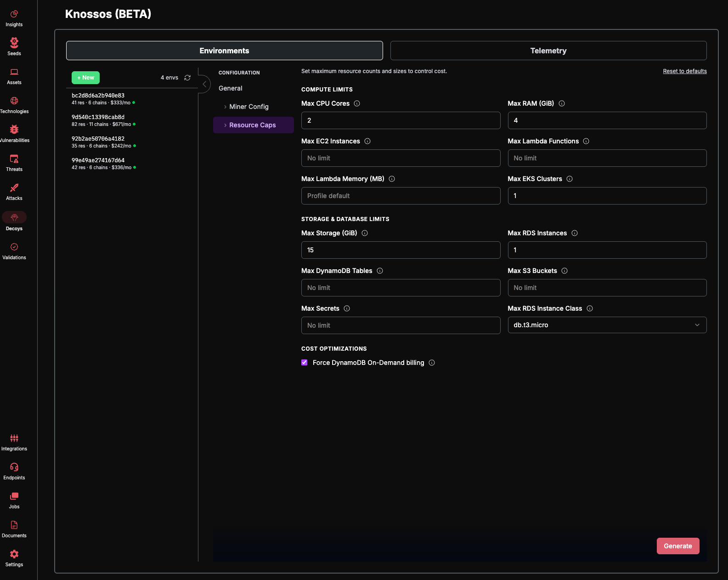Expand Miner Config chevron
728x580 pixels.
[x=225, y=107]
